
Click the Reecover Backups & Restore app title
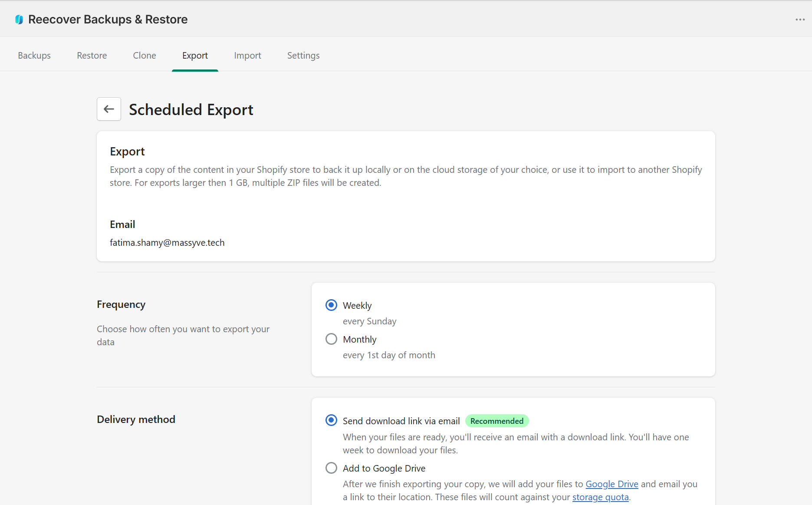(x=108, y=20)
